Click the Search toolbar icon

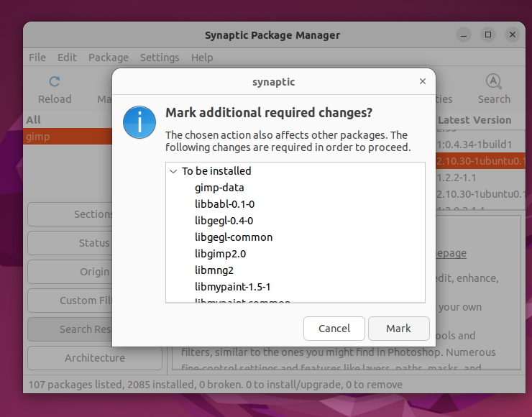tap(494, 90)
